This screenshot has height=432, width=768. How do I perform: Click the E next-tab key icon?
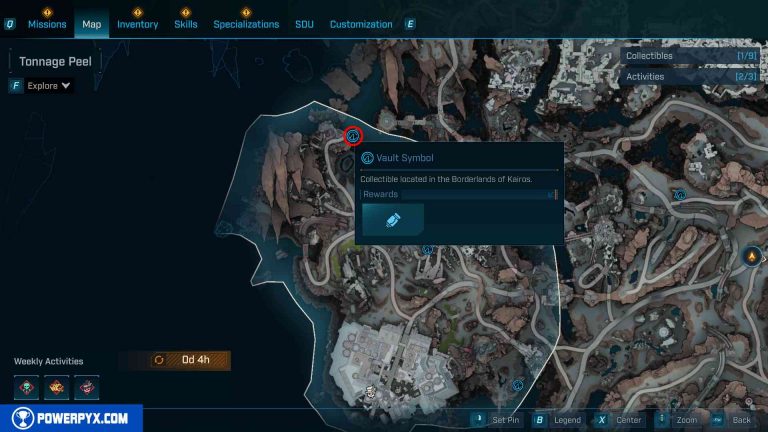[x=410, y=24]
